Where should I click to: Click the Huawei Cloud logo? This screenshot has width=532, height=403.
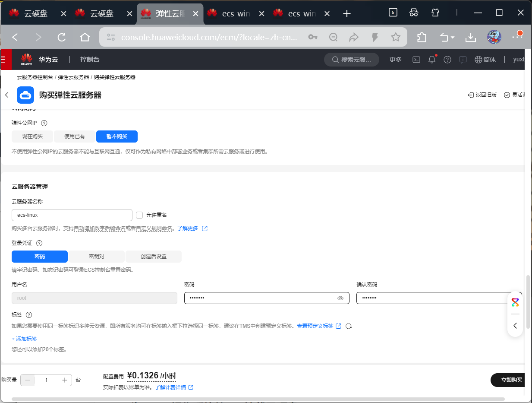point(27,60)
